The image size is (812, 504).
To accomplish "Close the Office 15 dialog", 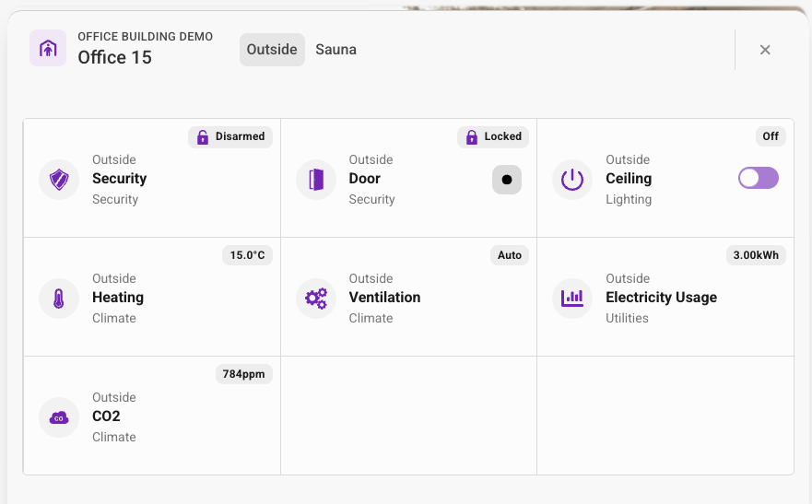I will tap(765, 50).
